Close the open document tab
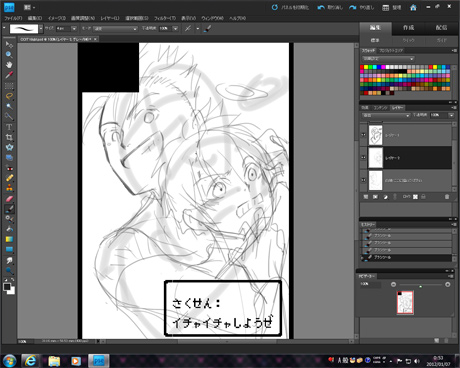460x368 pixels. point(95,39)
